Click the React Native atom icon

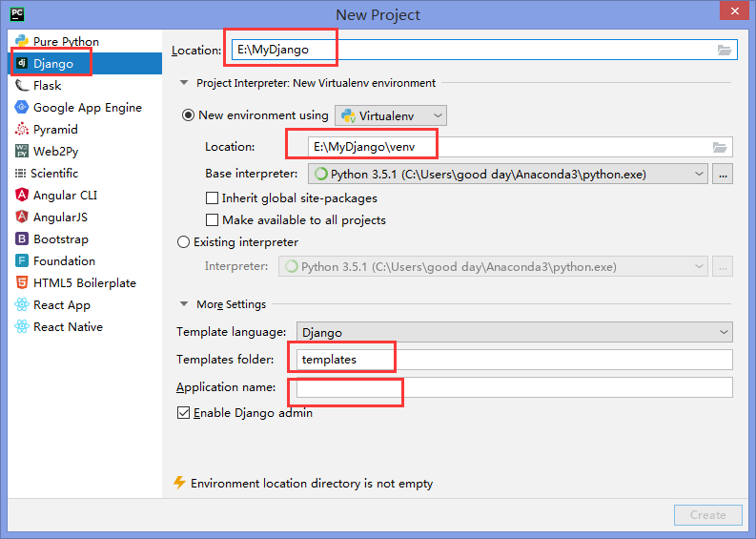point(22,326)
